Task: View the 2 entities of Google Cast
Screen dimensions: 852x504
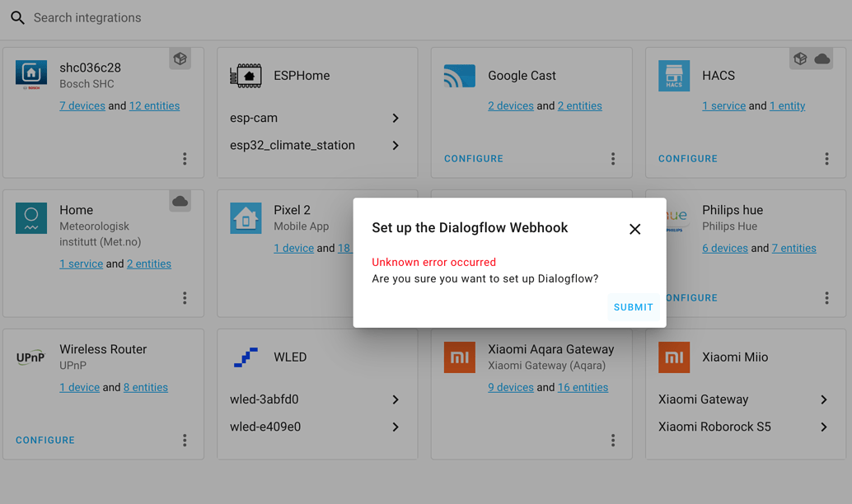Action: 578,105
